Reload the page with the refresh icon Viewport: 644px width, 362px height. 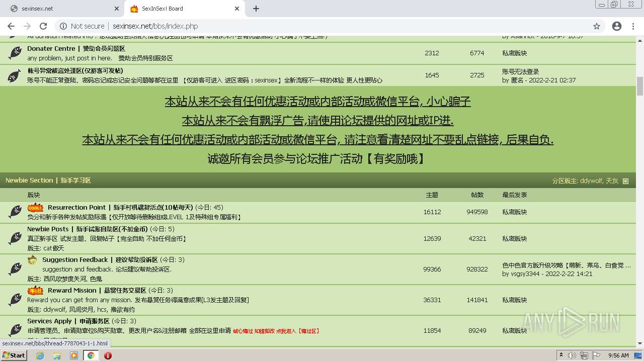tap(43, 26)
